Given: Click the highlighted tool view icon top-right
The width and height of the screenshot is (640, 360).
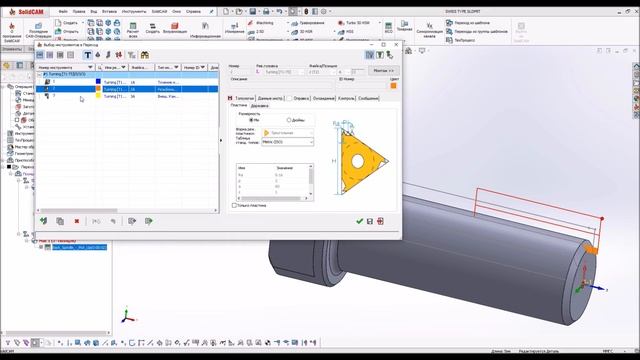Looking at the screenshot, I should tap(369, 55).
